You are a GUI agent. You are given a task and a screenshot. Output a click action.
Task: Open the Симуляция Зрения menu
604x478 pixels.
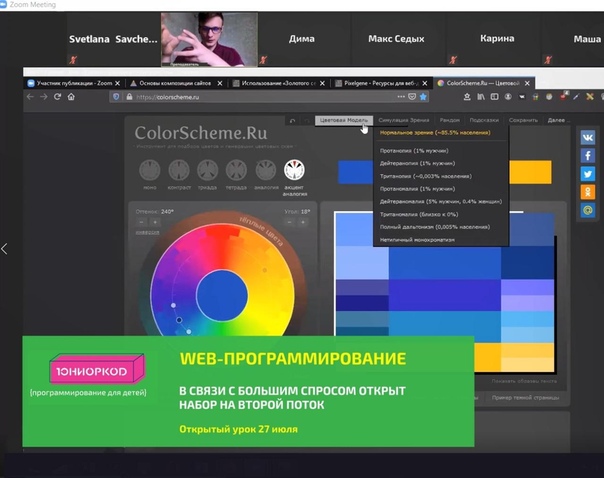point(404,120)
